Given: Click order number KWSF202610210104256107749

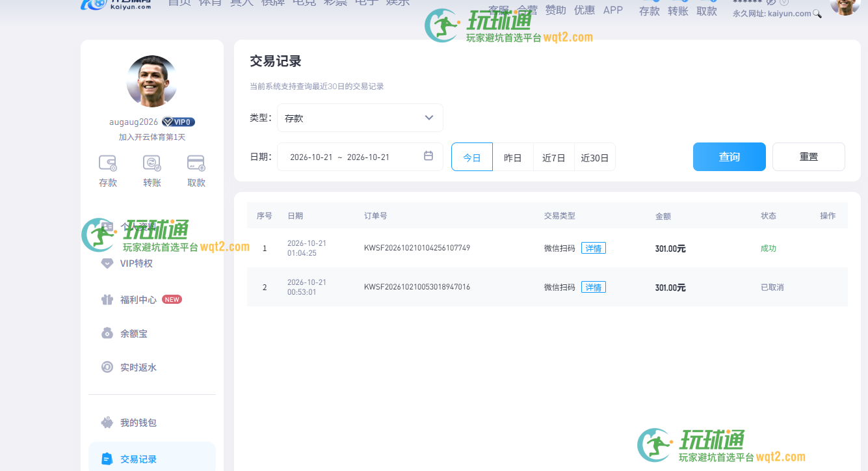Looking at the screenshot, I should 417,248.
